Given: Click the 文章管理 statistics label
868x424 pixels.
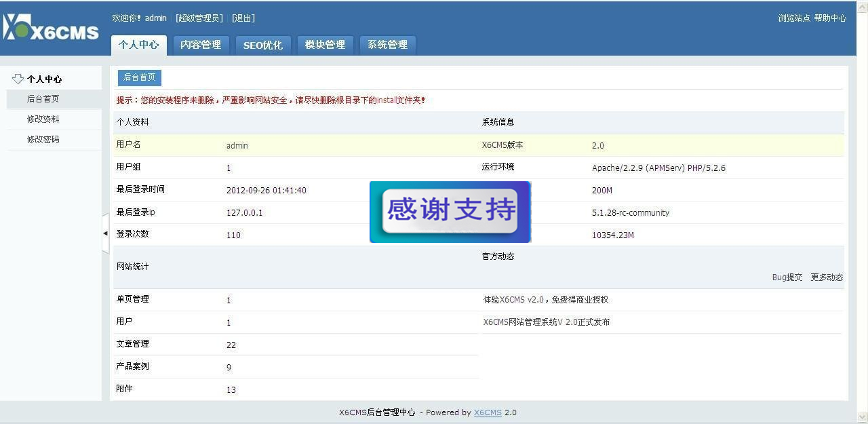Looking at the screenshot, I should [132, 344].
